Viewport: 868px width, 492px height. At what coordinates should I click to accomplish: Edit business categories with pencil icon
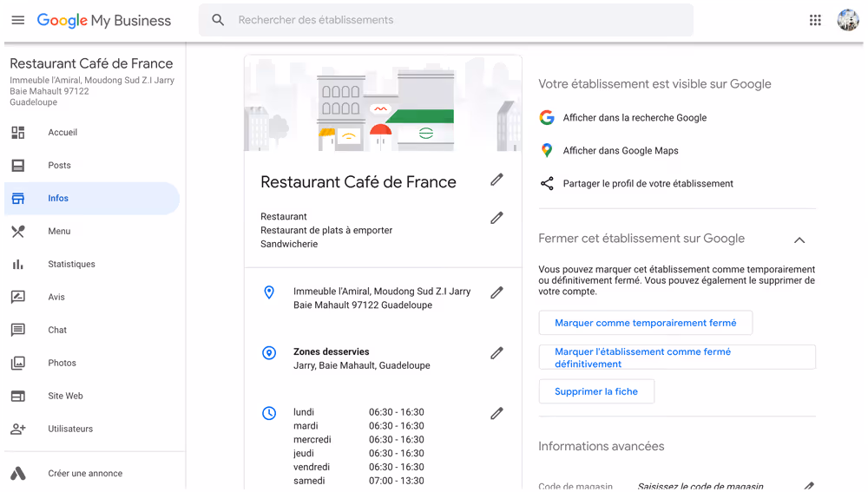click(x=496, y=218)
